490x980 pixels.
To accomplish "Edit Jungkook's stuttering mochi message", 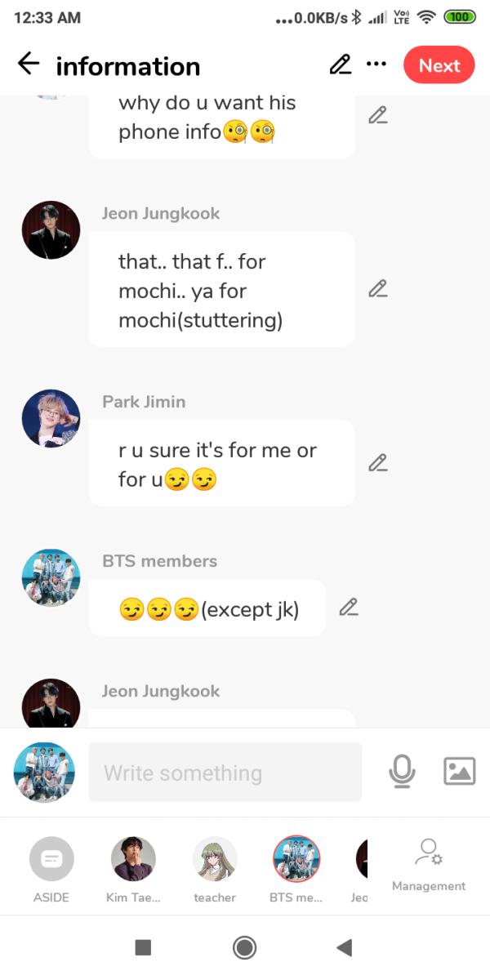I will pyautogui.click(x=377, y=289).
